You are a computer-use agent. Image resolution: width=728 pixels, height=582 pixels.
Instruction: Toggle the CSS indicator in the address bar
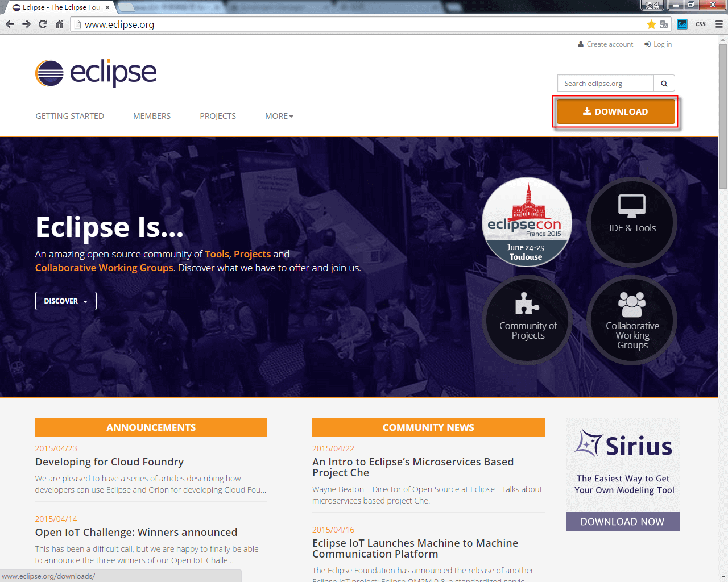pyautogui.click(x=681, y=24)
